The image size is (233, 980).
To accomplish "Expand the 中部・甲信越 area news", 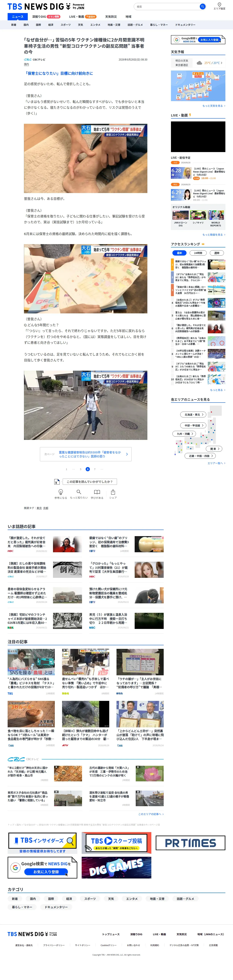I will (x=193, y=425).
